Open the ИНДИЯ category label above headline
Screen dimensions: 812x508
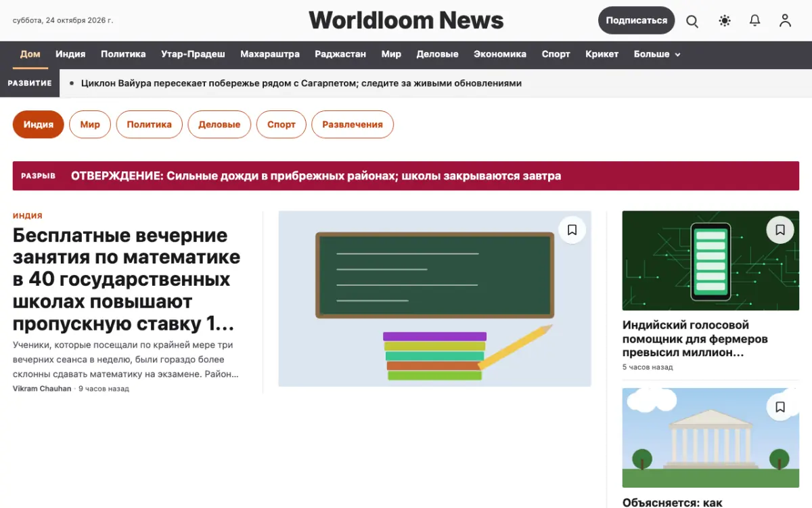pos(28,215)
